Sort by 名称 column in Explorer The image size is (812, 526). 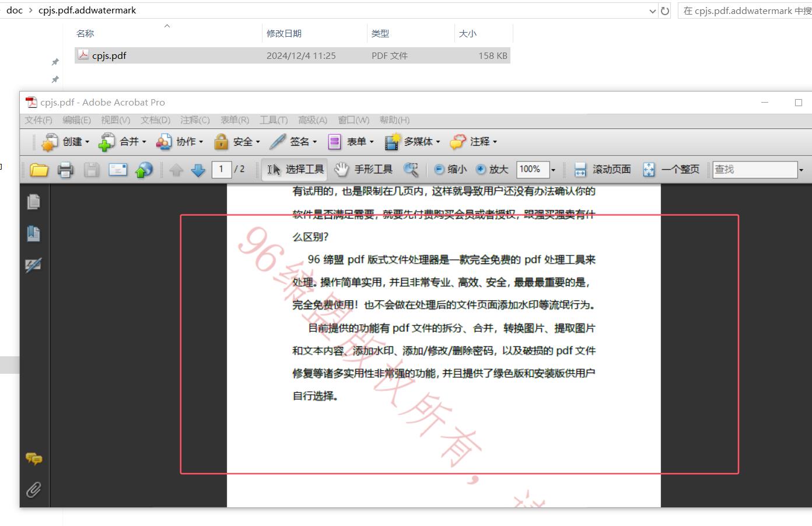point(85,34)
